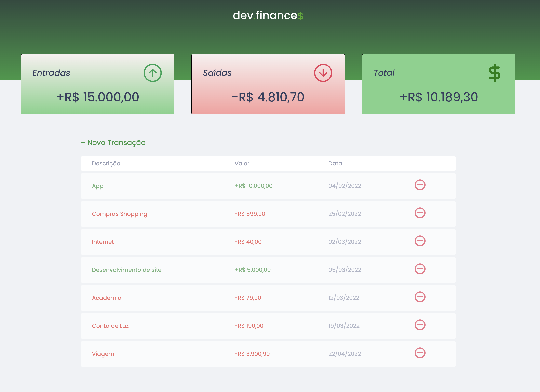
Task: Click the green up arrow icon on Entradas card
Action: click(x=153, y=73)
